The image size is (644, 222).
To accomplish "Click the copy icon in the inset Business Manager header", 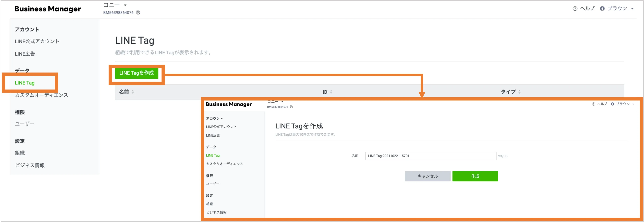I will coord(291,107).
